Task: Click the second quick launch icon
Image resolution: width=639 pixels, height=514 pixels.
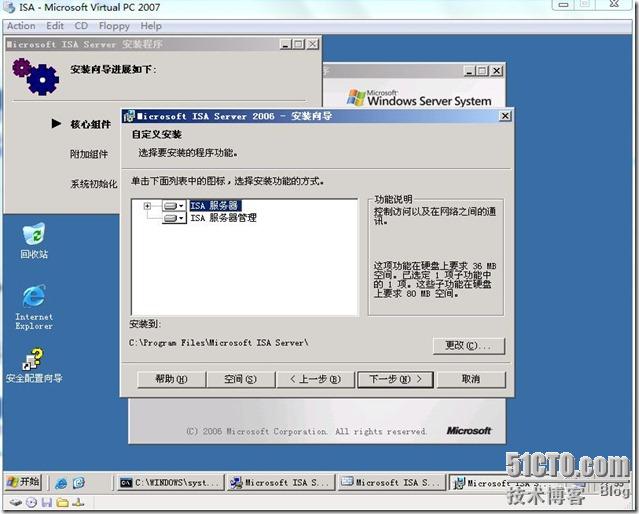Action: click(x=79, y=483)
